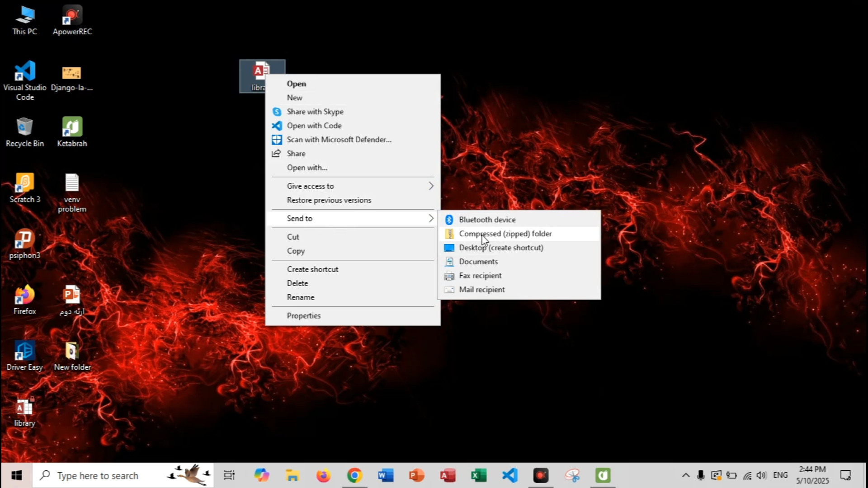
Task: Select Bluetooth device in Send to submenu
Action: (x=487, y=220)
